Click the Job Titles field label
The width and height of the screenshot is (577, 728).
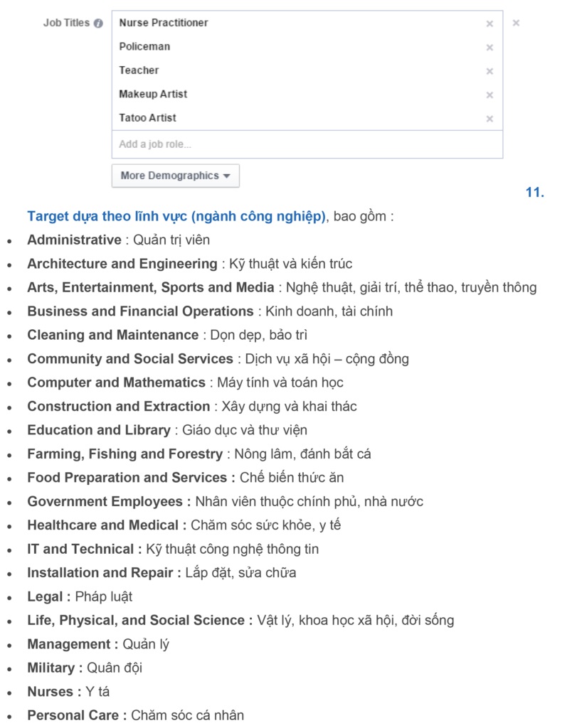point(66,23)
